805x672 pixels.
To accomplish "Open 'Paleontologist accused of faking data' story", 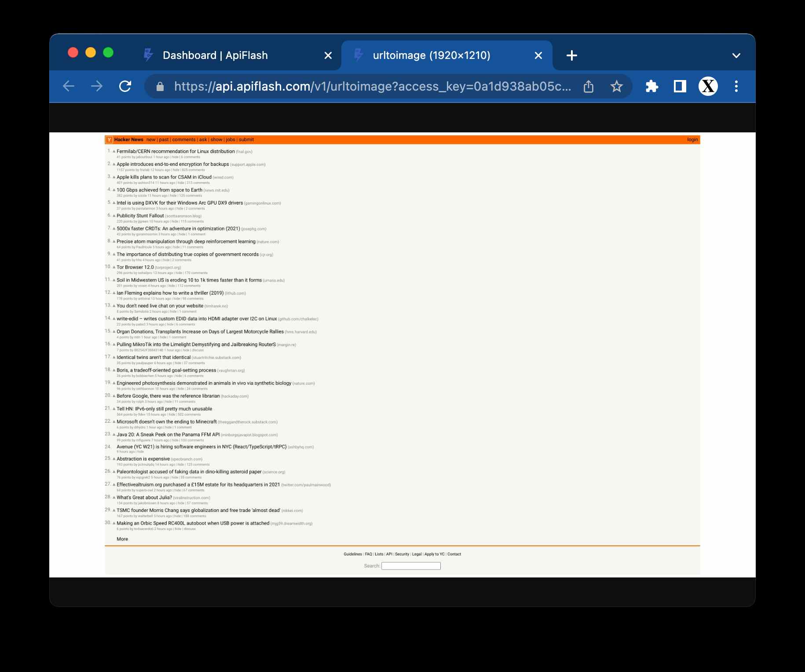I will point(189,472).
